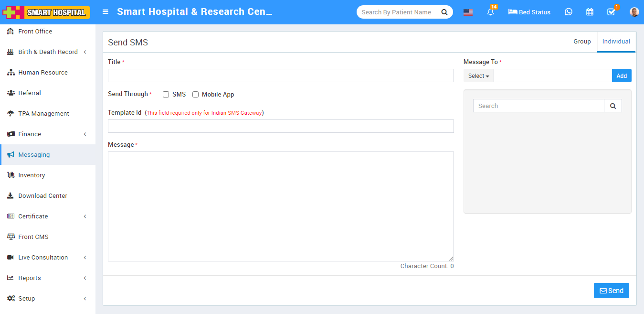This screenshot has width=644, height=314.
Task: Click the recipient search magnifier button
Action: [x=613, y=106]
